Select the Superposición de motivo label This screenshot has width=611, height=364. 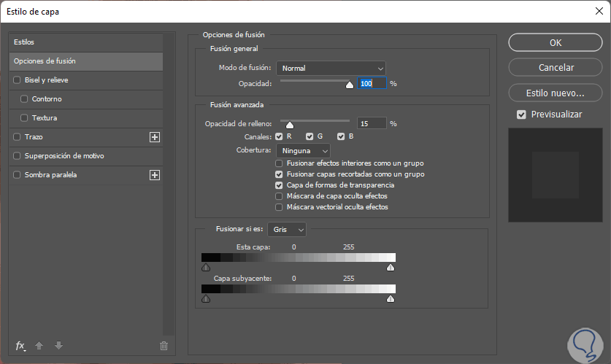point(64,155)
